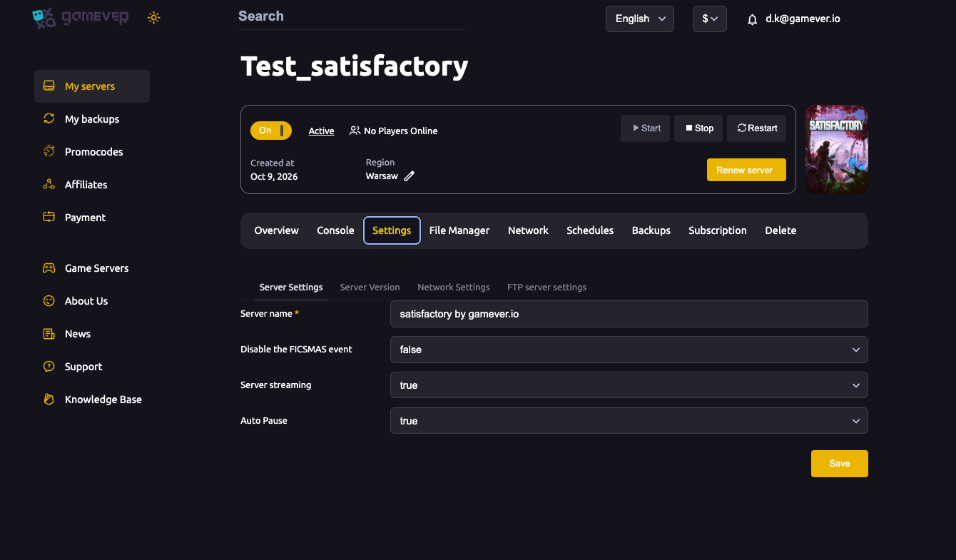Open the Delete tab
The width and height of the screenshot is (956, 560).
tap(781, 230)
